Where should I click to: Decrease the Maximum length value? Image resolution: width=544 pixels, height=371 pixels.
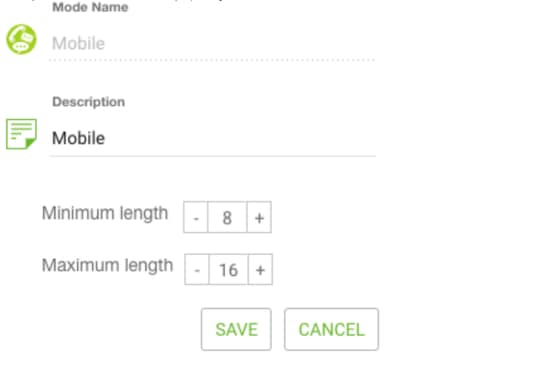[197, 270]
